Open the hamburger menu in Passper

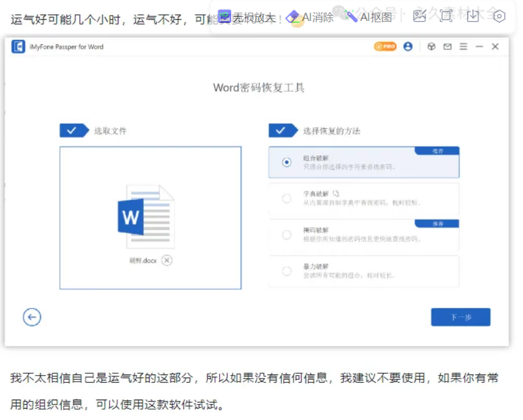tap(464, 46)
